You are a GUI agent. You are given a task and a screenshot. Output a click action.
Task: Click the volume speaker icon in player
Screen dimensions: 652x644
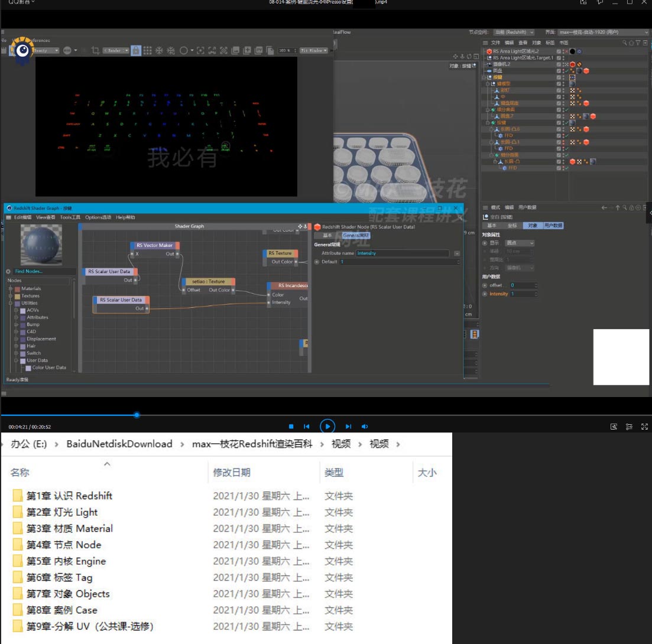pos(365,427)
